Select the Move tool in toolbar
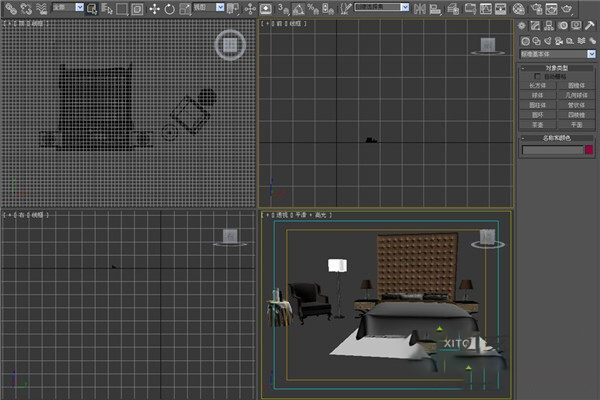Viewport: 600px width, 400px height. pyautogui.click(x=154, y=9)
